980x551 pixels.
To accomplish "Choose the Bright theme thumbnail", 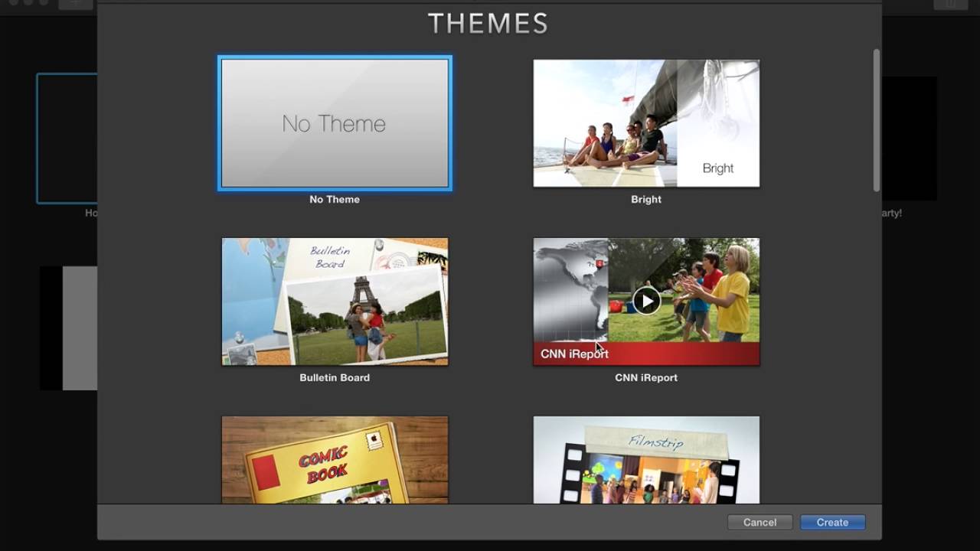I will (x=646, y=123).
